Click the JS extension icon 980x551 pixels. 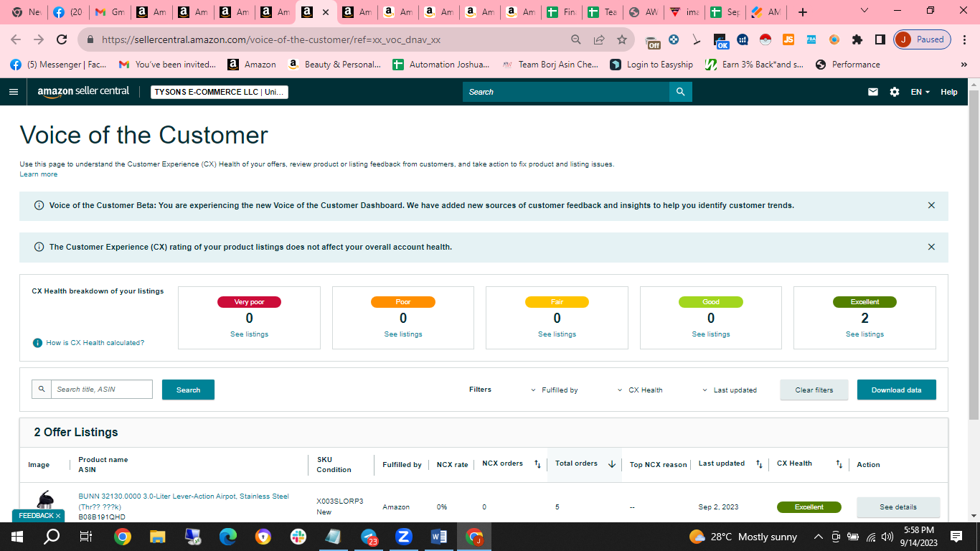[x=788, y=40]
